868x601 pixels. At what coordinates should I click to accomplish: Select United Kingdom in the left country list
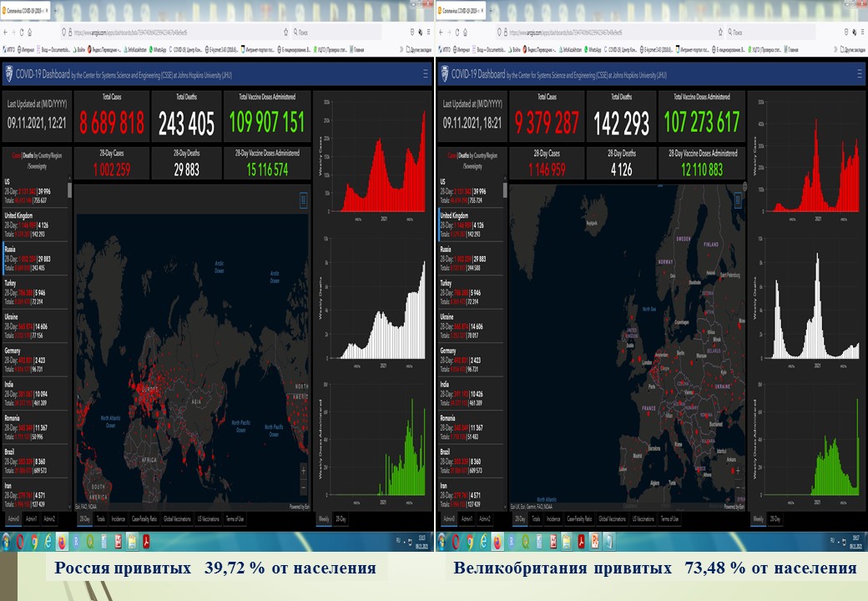click(35, 225)
